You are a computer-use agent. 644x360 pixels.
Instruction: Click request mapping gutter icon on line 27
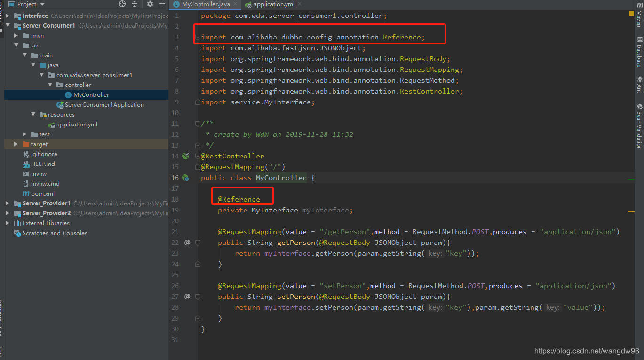tap(187, 297)
